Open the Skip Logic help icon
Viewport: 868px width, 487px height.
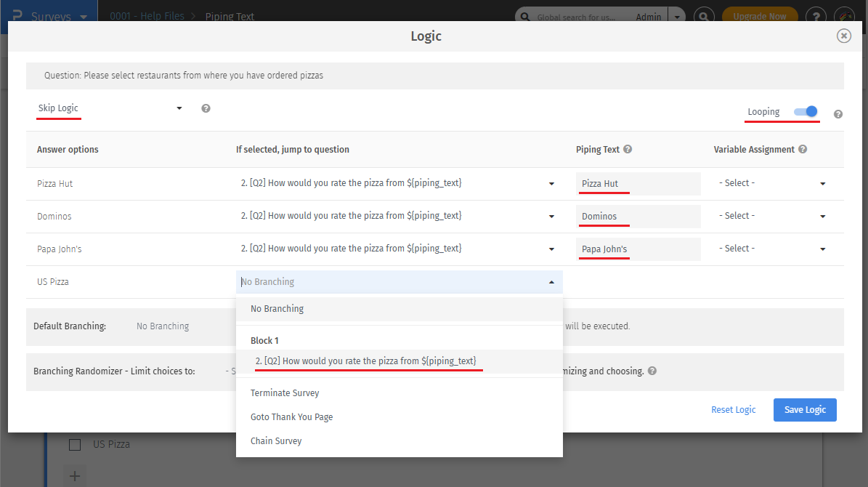(206, 108)
